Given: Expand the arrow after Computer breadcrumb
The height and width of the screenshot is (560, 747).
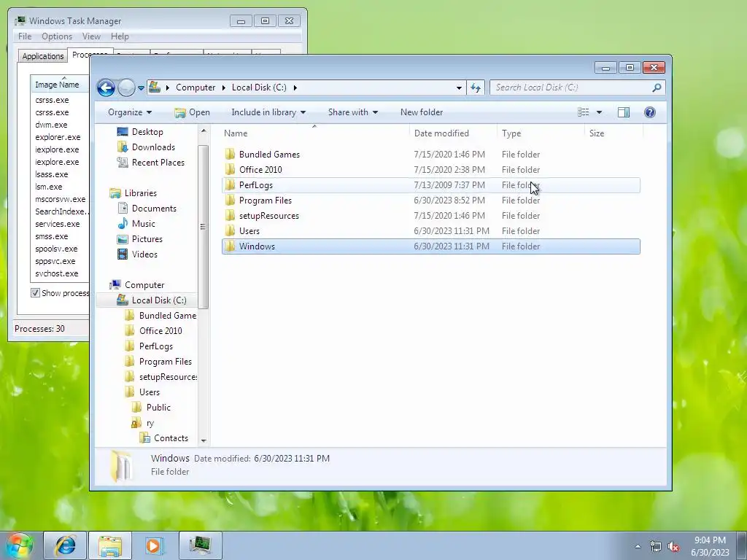Looking at the screenshot, I should [223, 87].
